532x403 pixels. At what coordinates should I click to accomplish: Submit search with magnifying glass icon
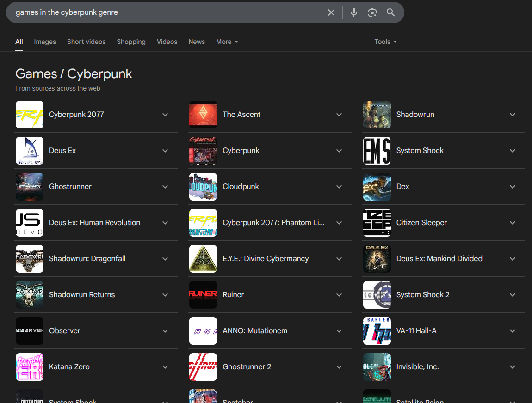390,12
